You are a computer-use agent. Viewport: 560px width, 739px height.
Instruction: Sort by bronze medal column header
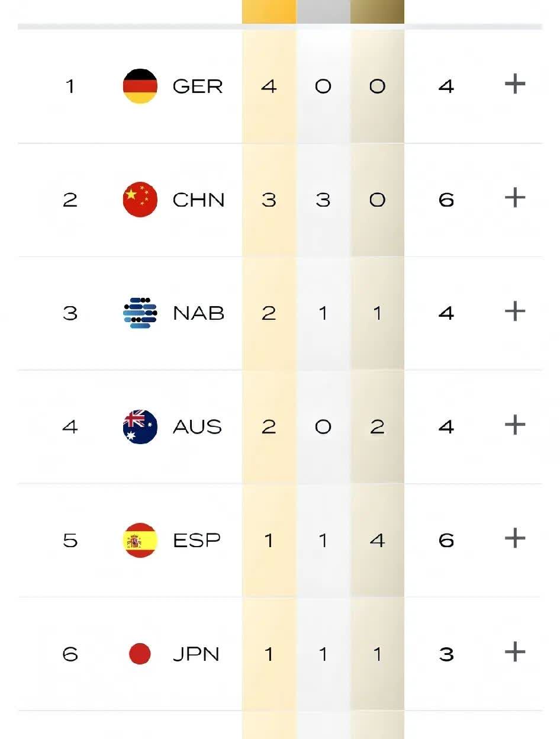pos(377,12)
